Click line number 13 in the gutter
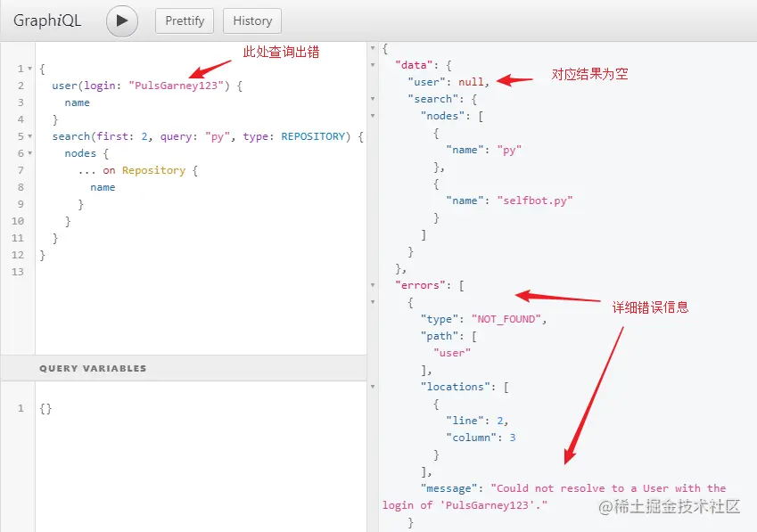The image size is (757, 532). (17, 272)
